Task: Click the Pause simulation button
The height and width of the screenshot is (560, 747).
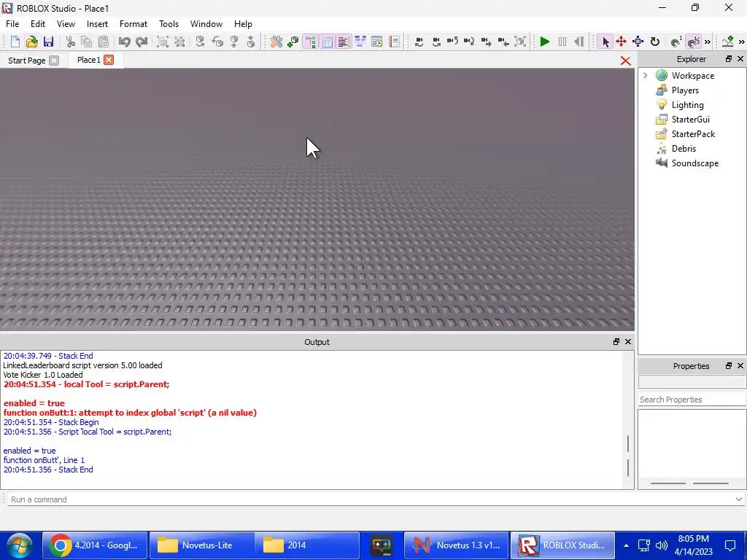Action: 562,42
